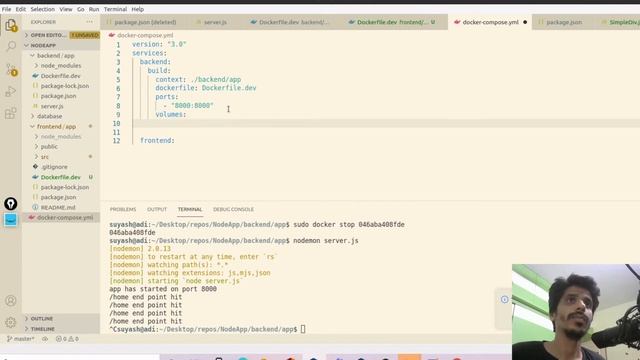This screenshot has width=640, height=360.
Task: Open server.js in the explorer tree
Action: tap(61, 106)
